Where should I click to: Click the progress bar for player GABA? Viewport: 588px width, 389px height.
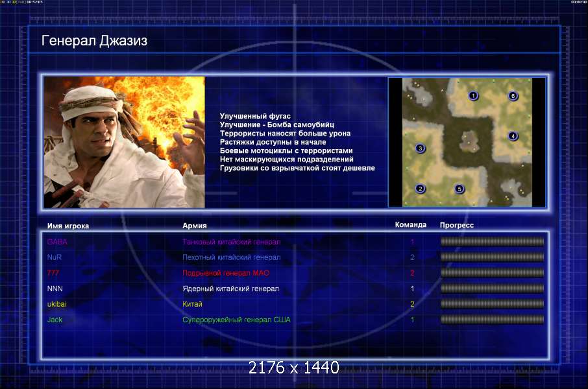click(492, 242)
